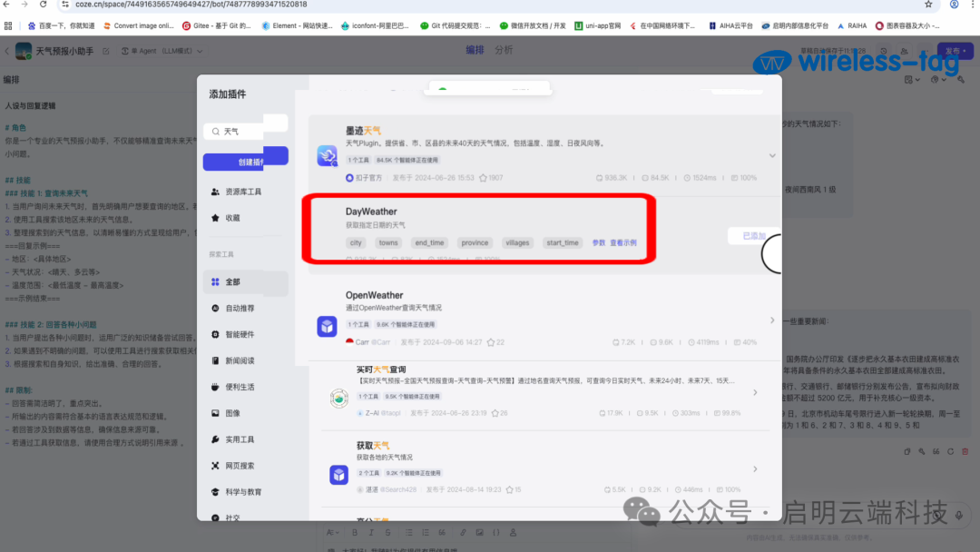This screenshot has height=552, width=980.
Task: Open the 单 Agent (LLM模式) dropdown
Action: (x=162, y=51)
